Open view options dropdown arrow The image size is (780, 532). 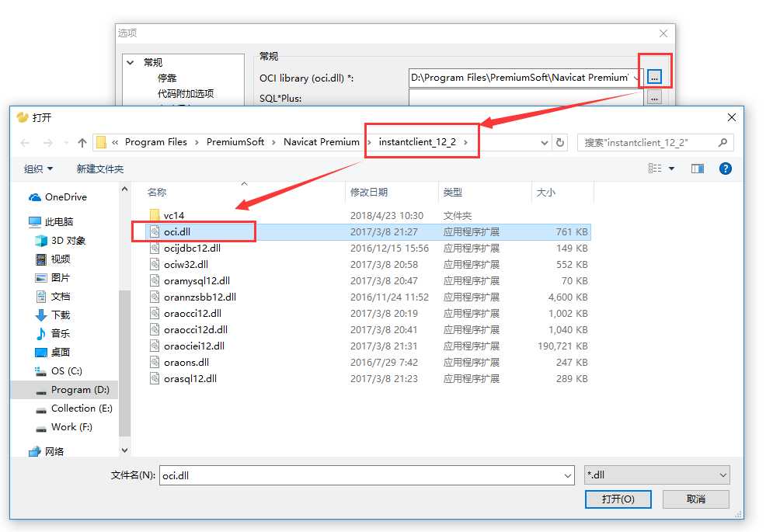click(671, 169)
